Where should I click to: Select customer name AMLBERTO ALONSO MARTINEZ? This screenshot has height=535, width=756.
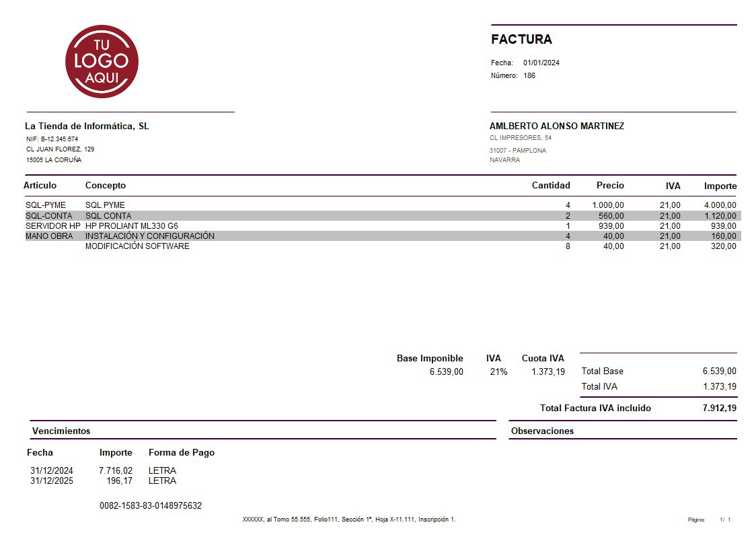click(556, 126)
